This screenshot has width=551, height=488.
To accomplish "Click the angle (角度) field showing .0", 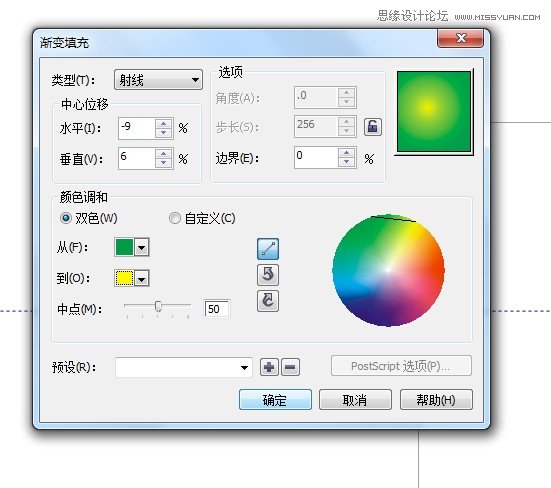I will tap(316, 97).
